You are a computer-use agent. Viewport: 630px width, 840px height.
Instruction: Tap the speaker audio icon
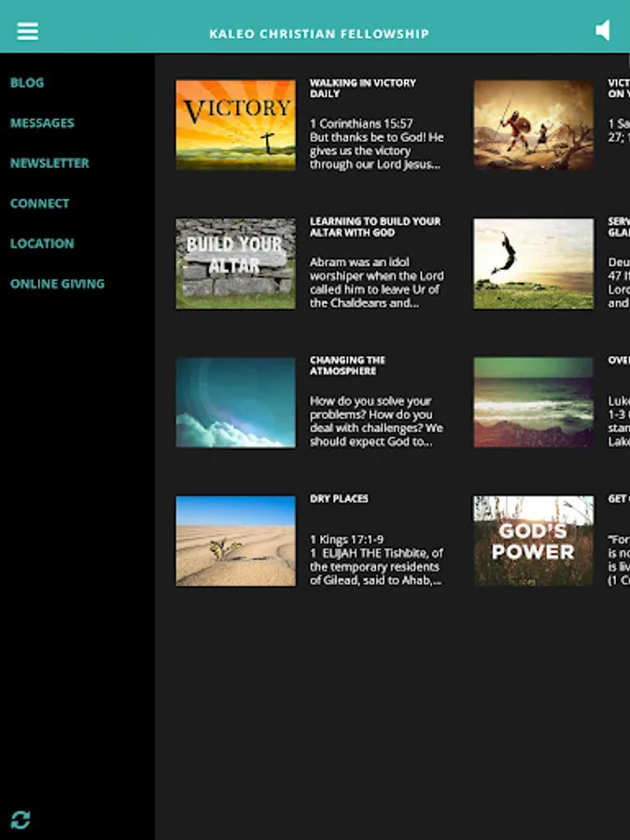[603, 31]
